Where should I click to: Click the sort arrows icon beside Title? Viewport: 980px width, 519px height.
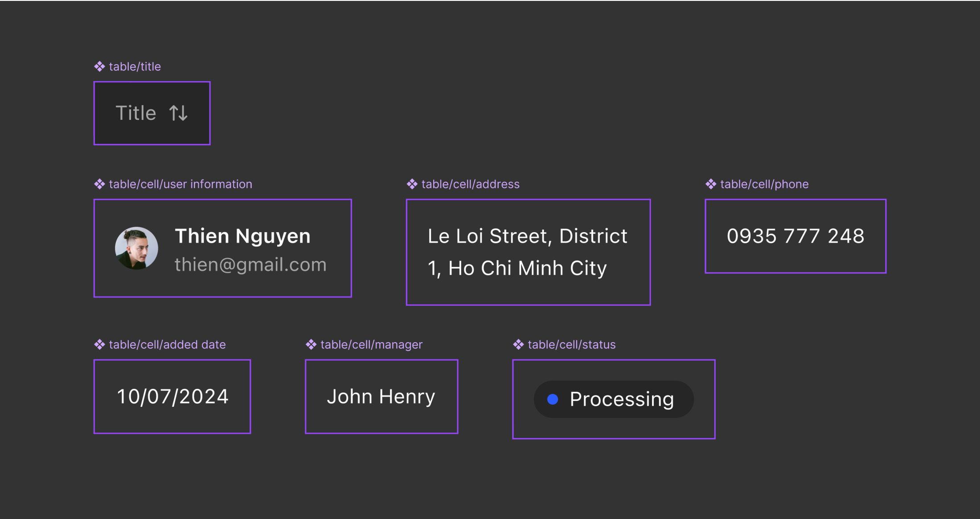pyautogui.click(x=178, y=113)
